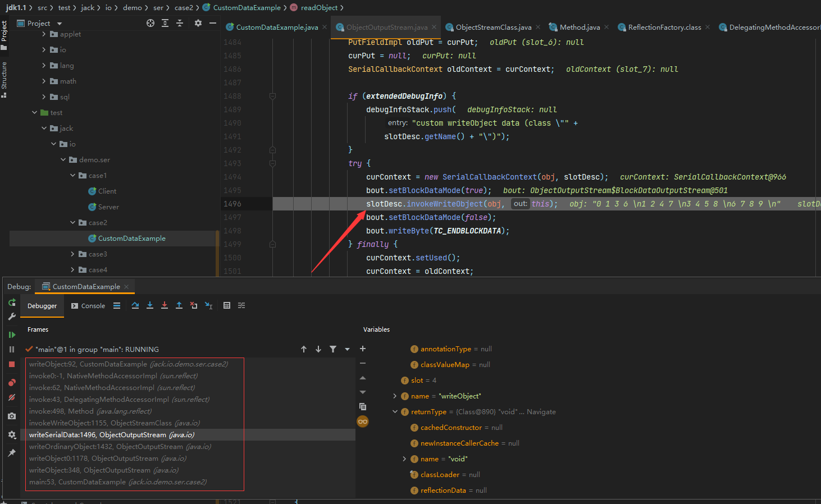Screen dimensions: 821x504
Task: Duplicate watch with copy icon
Action: [x=363, y=406]
